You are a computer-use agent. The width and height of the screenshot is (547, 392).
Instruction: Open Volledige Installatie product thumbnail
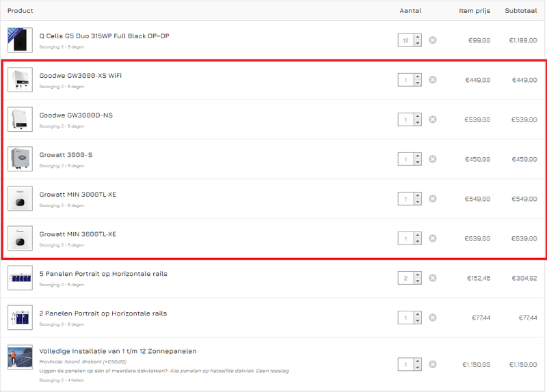pos(21,357)
